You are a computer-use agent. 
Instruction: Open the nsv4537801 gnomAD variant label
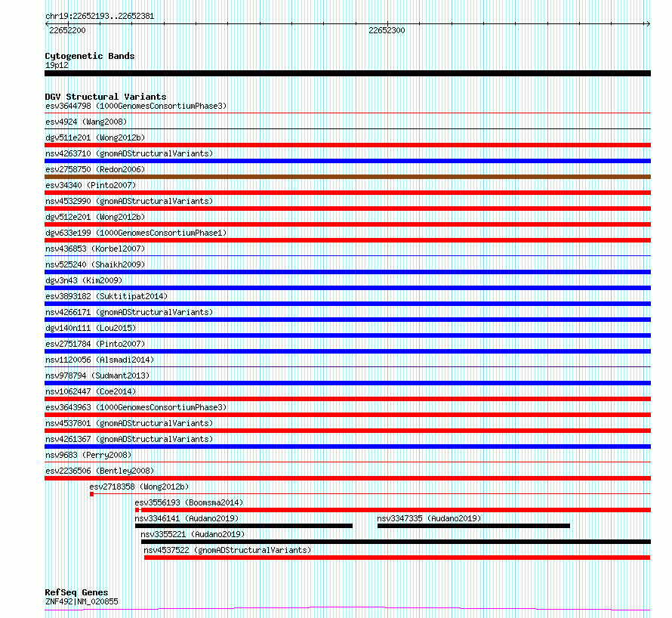coord(129,423)
